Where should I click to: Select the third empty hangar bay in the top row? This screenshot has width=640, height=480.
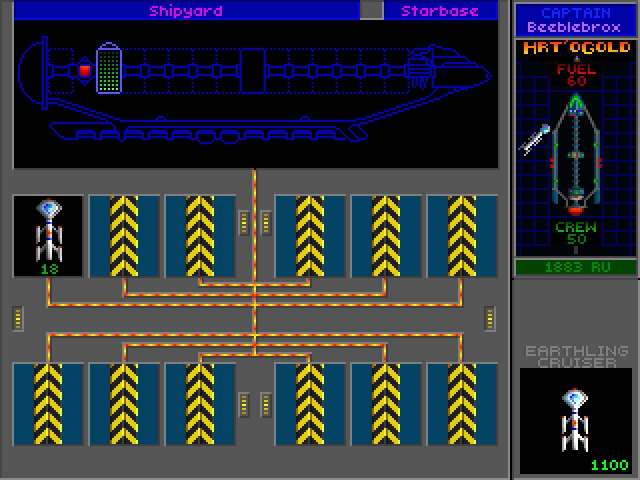coord(200,236)
